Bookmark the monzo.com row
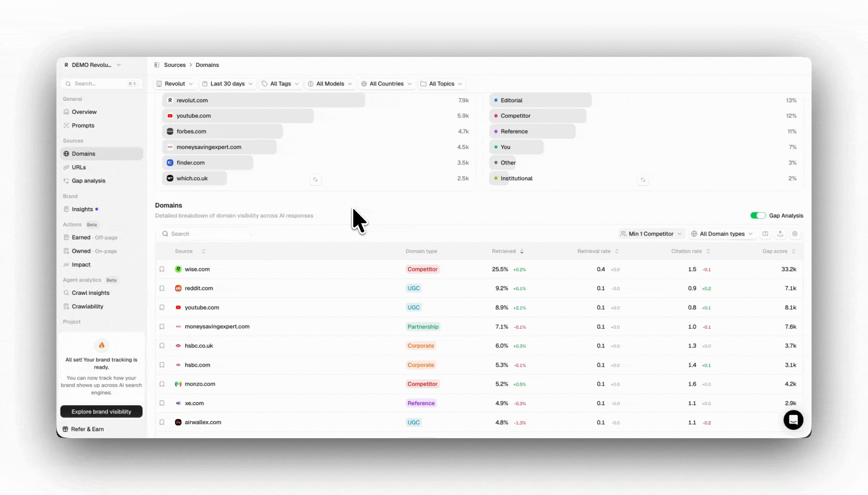The width and height of the screenshot is (868, 495). pos(162,384)
